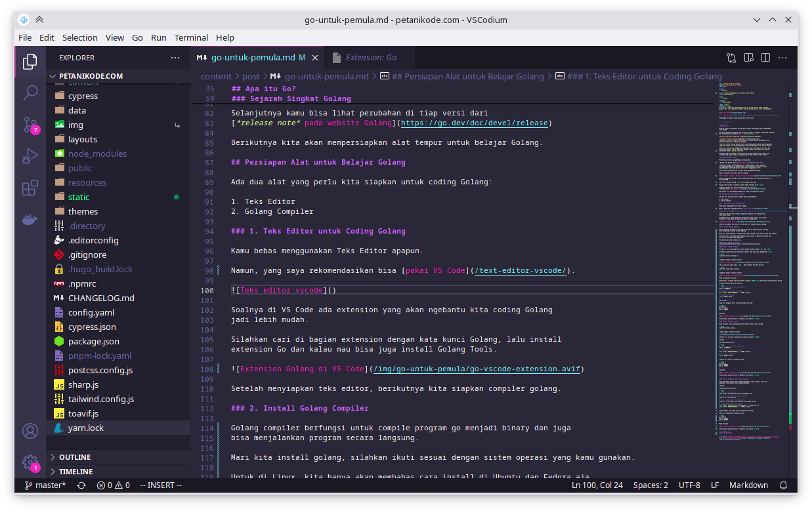Viewport: 812px width, 511px height.
Task: Click sticky header '### Sejarah Singkat Golang'
Action: tap(291, 98)
